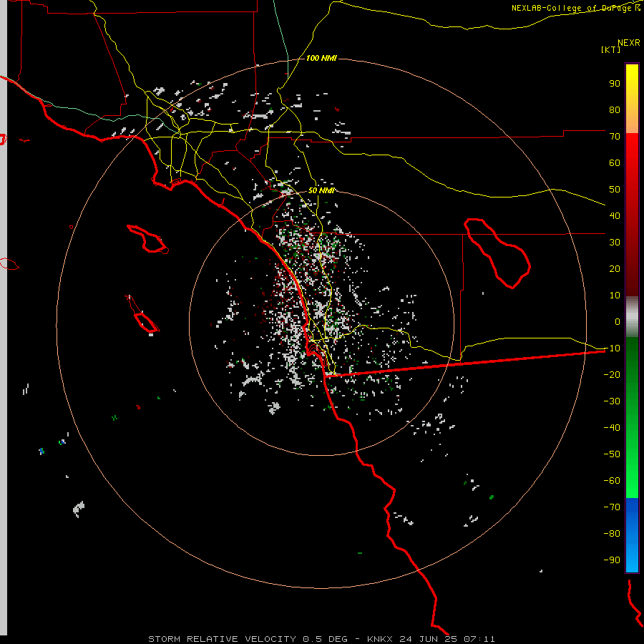Select the -10 value on velocity scale
644x644 pixels.
coord(612,348)
